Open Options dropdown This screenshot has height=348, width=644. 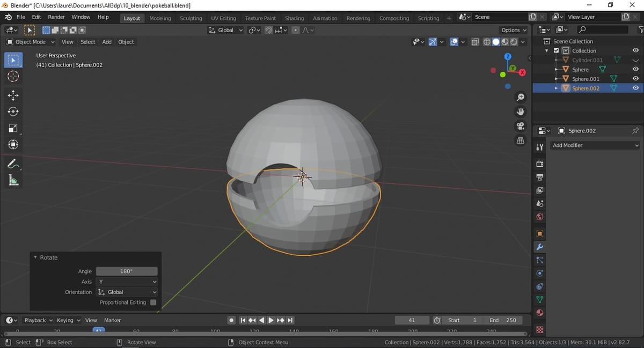(x=514, y=30)
